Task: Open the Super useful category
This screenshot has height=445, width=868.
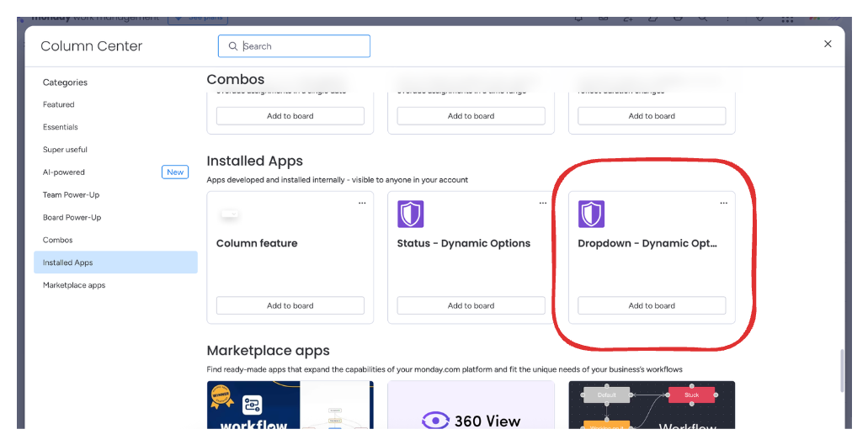Action: pyautogui.click(x=65, y=150)
